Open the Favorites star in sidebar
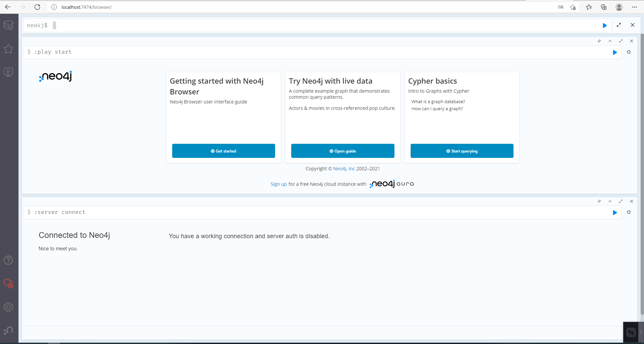This screenshot has height=344, width=644. [8, 49]
